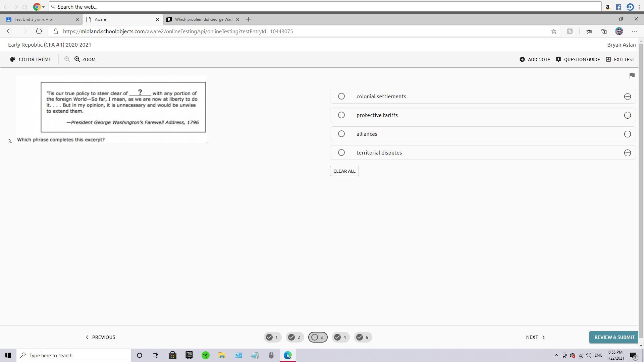Screen dimensions: 644x362
Task: Click the Clear All button
Action: [x=344, y=171]
